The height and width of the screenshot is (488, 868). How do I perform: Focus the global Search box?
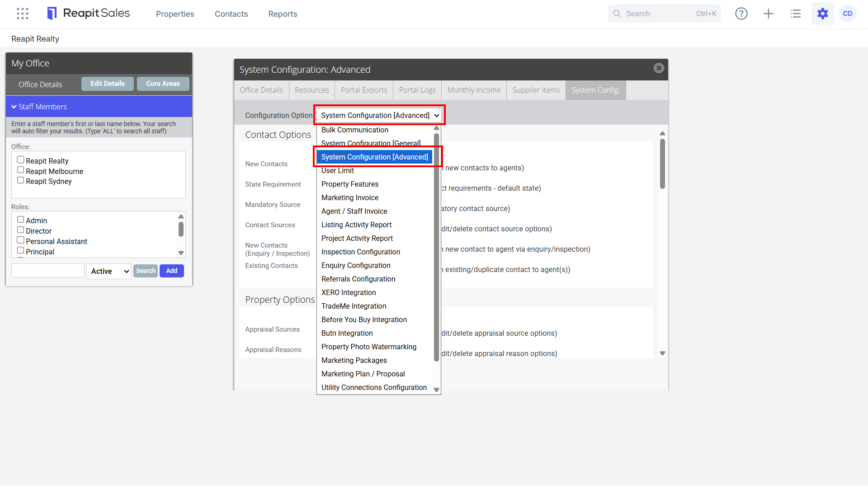[x=665, y=14]
